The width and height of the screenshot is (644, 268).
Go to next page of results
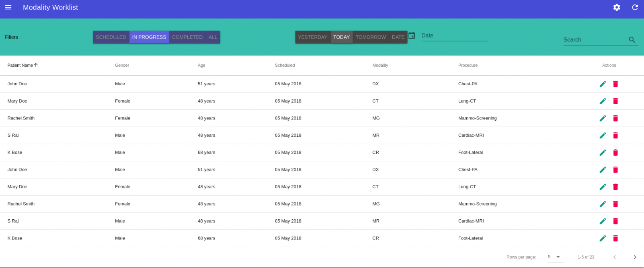[634, 257]
